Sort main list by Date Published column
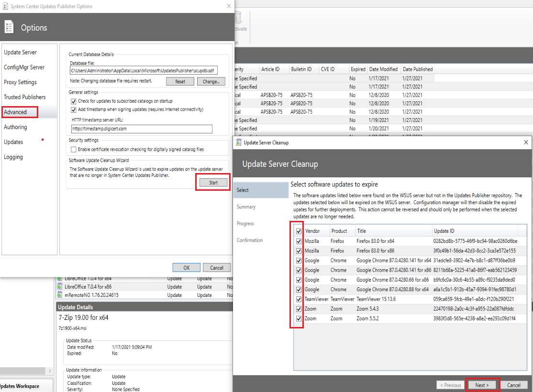Screen dimensions: 533x392 (417, 69)
